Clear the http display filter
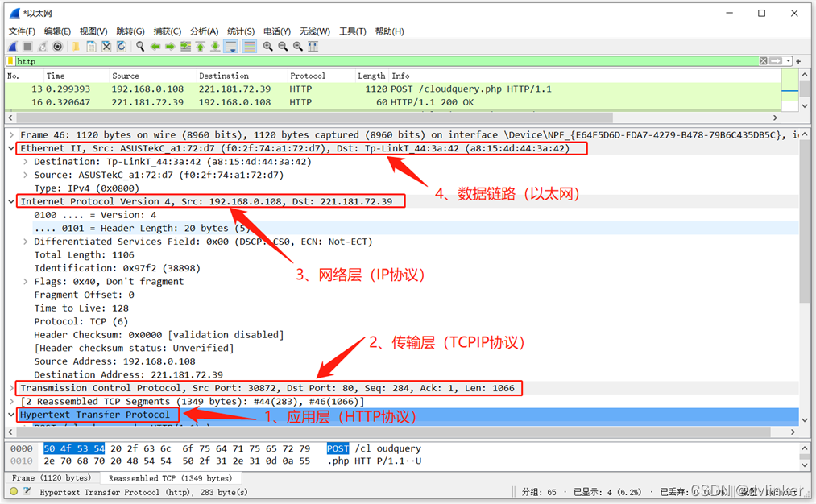The width and height of the screenshot is (816, 504). tap(763, 61)
